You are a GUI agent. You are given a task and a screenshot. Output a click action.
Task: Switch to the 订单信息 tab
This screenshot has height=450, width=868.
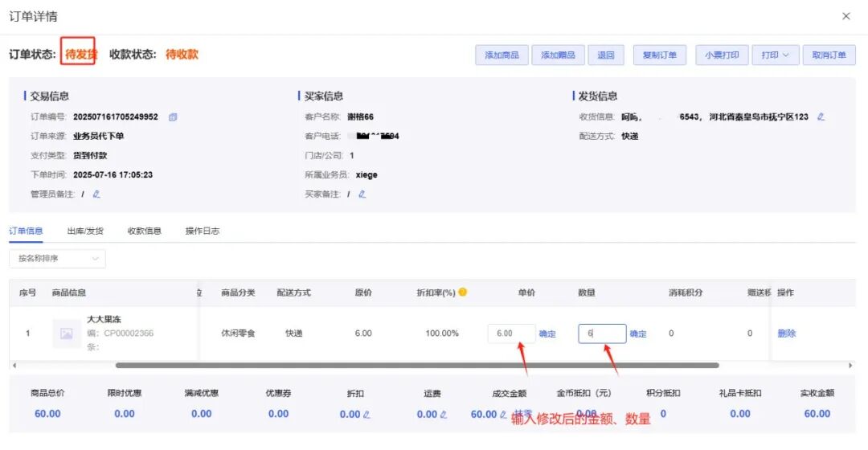(26, 231)
